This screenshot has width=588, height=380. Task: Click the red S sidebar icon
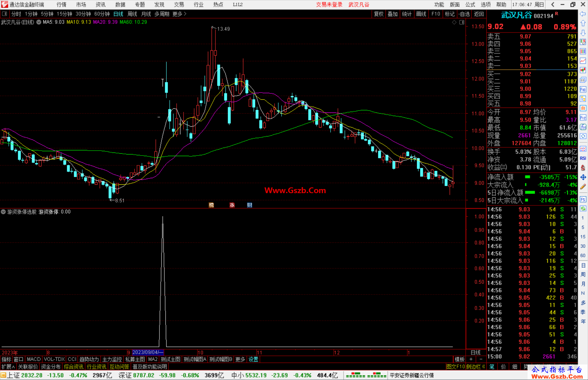[x=583, y=168]
